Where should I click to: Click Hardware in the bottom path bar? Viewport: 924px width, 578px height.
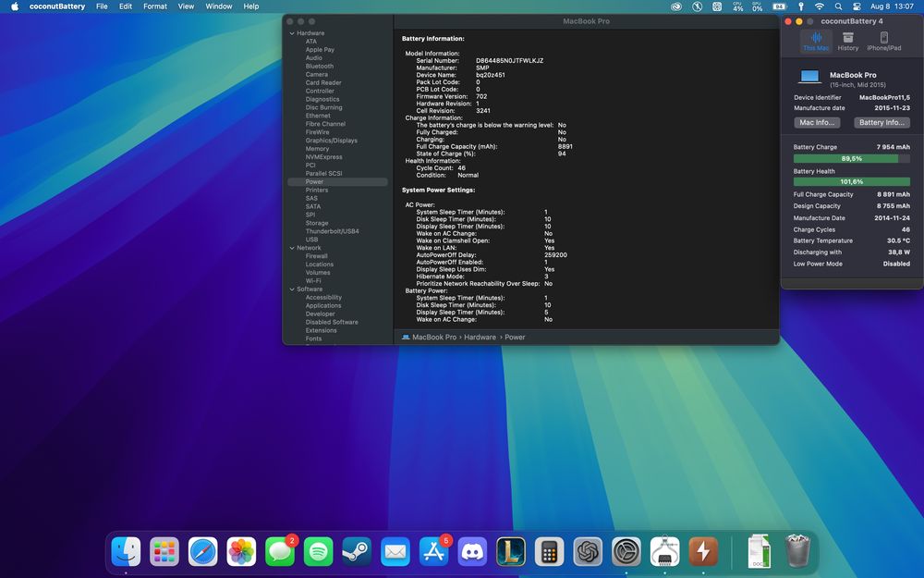[480, 338]
